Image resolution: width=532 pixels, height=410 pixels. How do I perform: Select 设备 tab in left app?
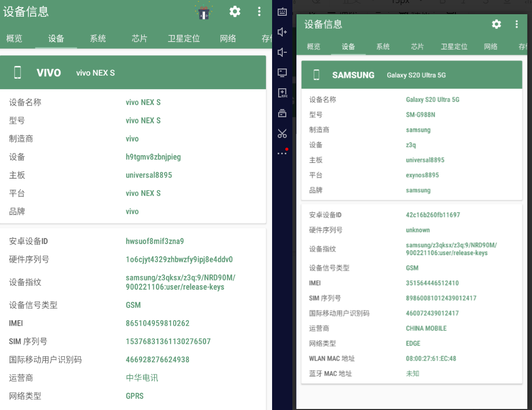tap(56, 39)
